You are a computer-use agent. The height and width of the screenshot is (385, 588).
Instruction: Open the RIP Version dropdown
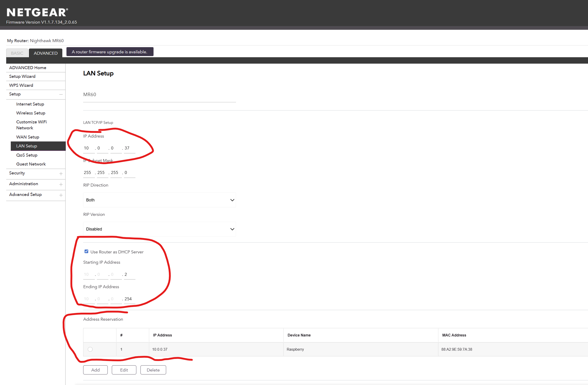(159, 229)
